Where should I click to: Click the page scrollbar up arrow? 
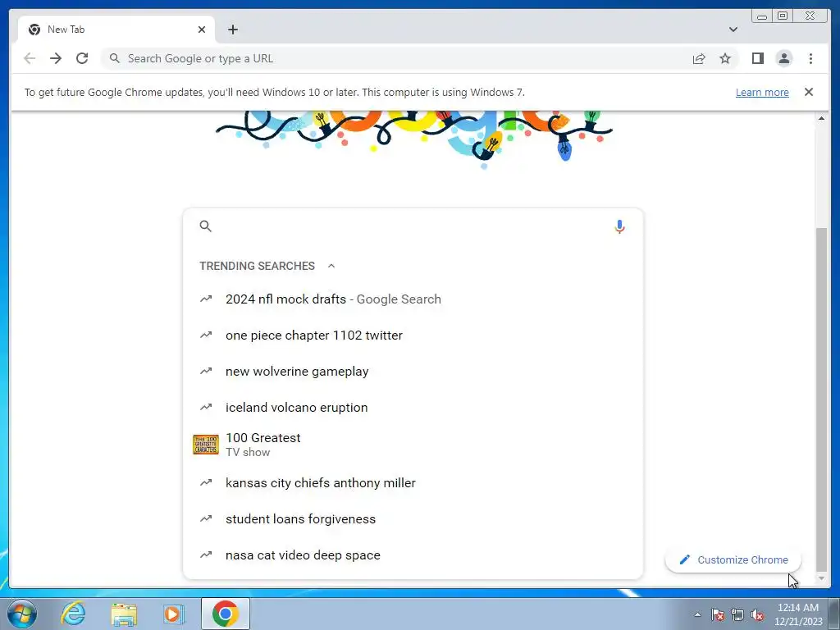point(821,118)
